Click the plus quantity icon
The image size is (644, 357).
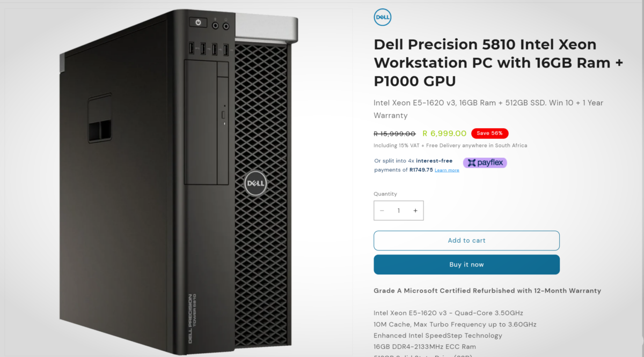pos(415,211)
